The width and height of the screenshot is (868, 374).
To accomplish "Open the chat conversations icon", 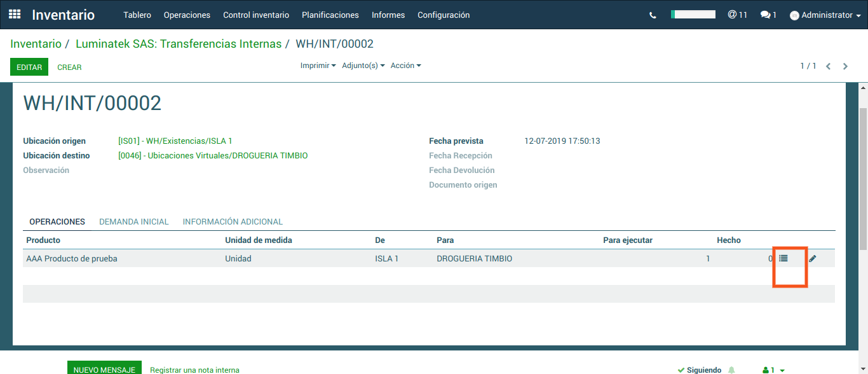I will pos(768,15).
